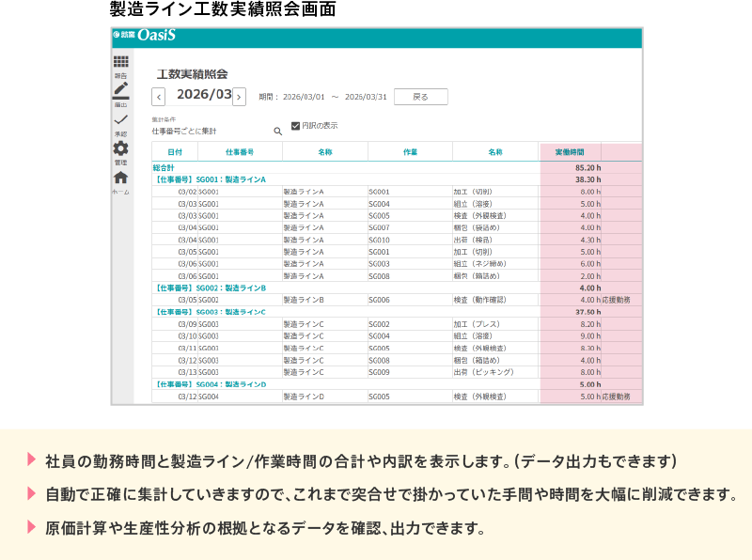Click the 03/09 date cell
The width and height of the screenshot is (752, 560).
187,324
